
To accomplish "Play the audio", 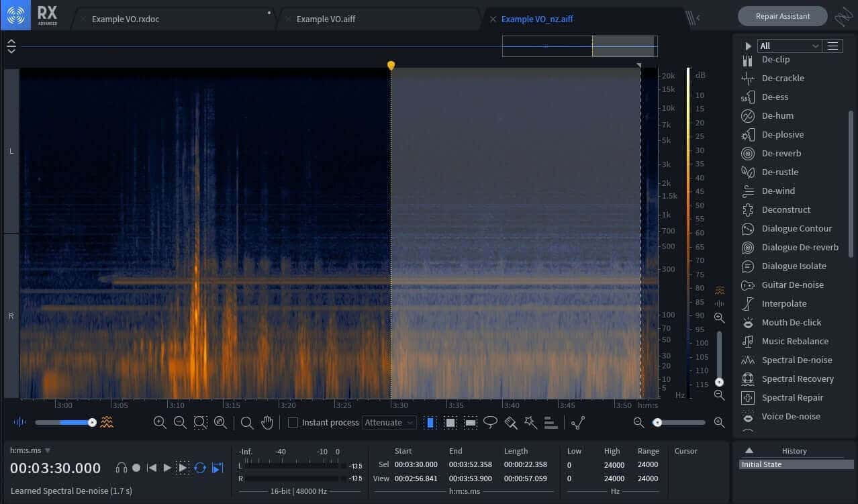I will [167, 468].
